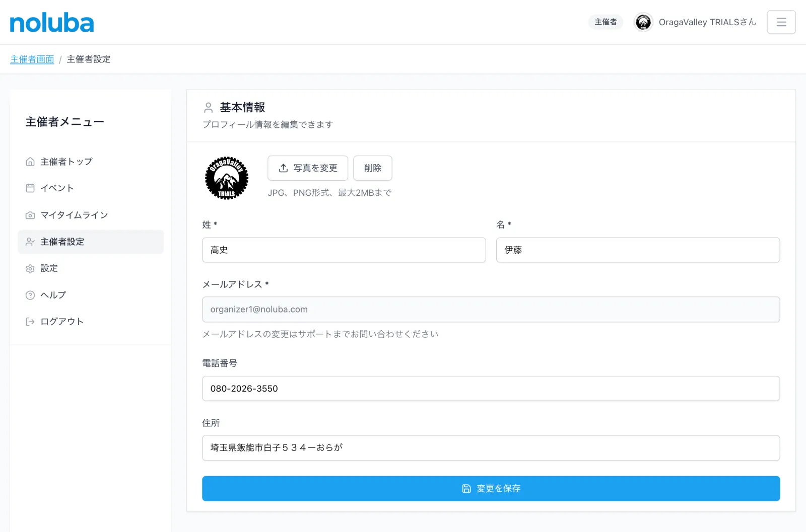Click the camera icon beside マイタイムライン
This screenshot has height=532, width=806.
pyautogui.click(x=30, y=215)
